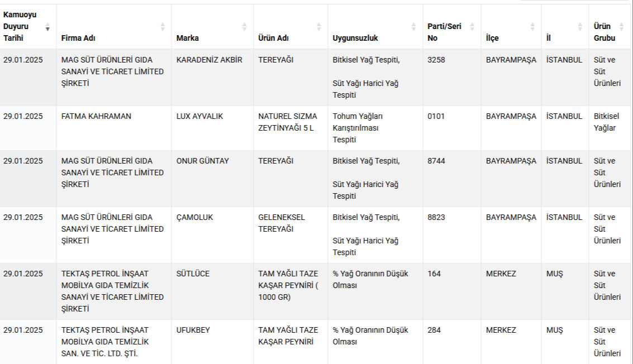
Task: Select the ONUR GÜNTAY brand cell
Action: (202, 161)
